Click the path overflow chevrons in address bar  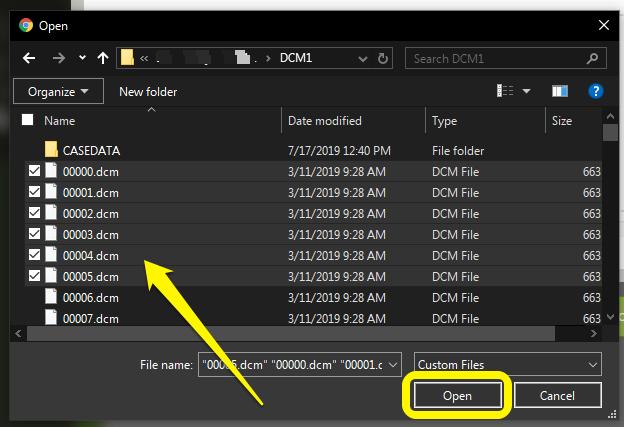point(144,58)
